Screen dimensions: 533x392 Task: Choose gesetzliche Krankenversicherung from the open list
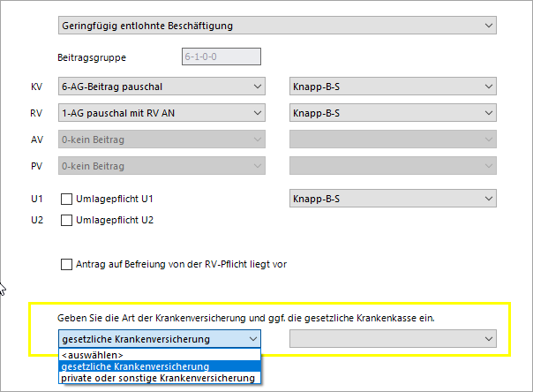[160, 366]
